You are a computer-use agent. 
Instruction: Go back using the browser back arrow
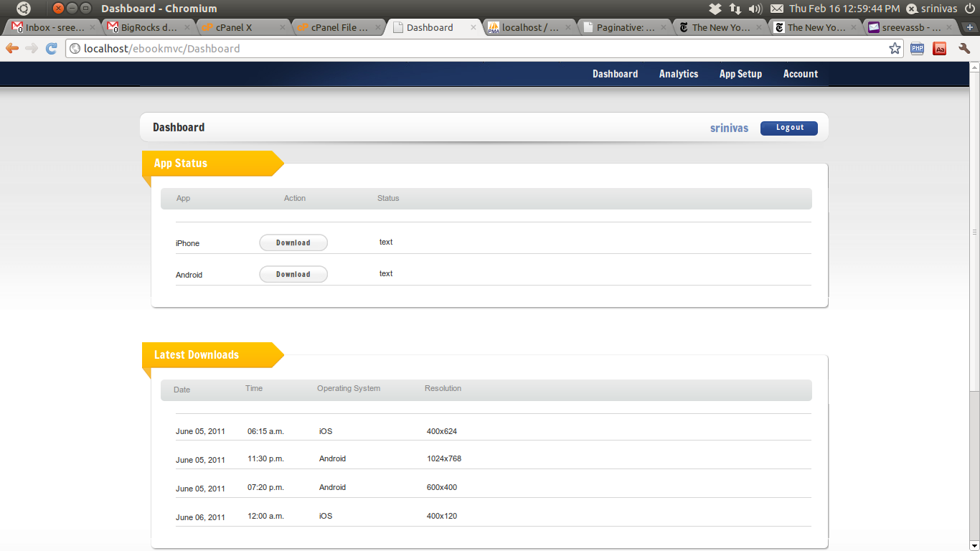[11, 48]
